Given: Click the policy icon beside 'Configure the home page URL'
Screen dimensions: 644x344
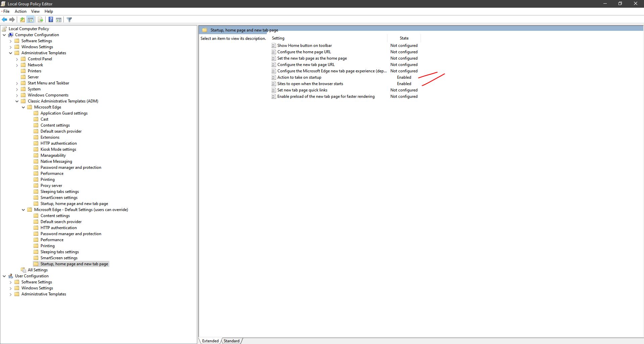Looking at the screenshot, I should click(x=274, y=52).
